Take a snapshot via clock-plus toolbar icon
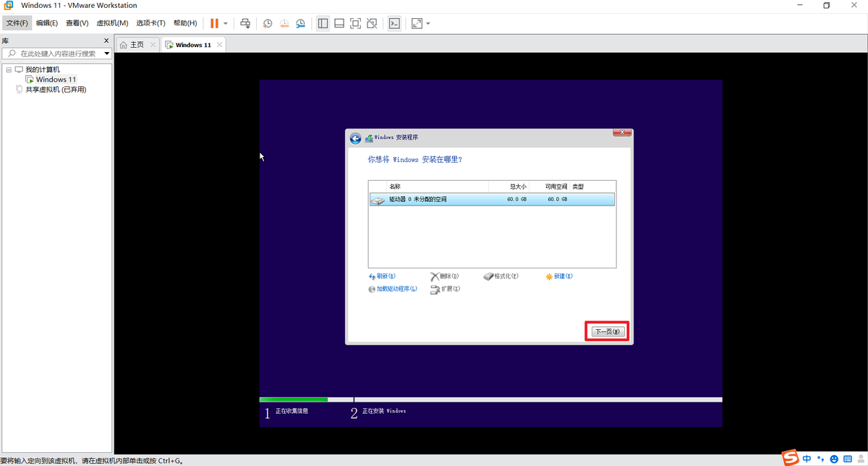 pyautogui.click(x=268, y=23)
